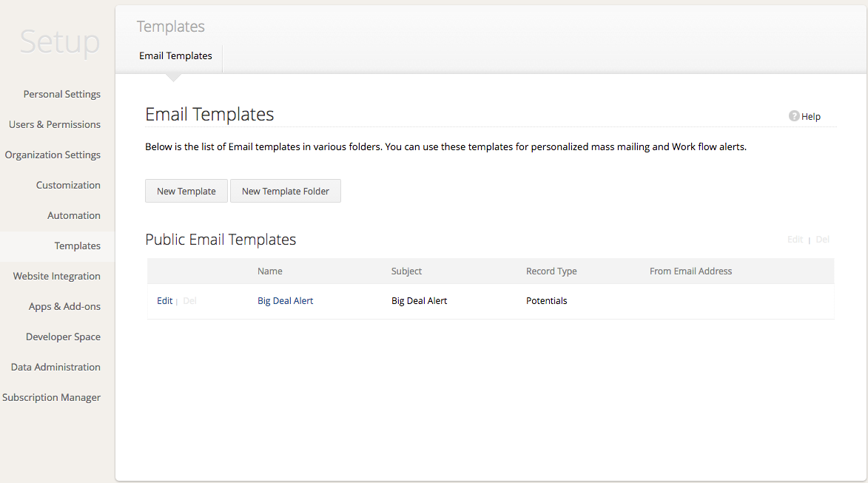Switch to the Email Templates tab
This screenshot has height=483, width=868.
[x=175, y=55]
